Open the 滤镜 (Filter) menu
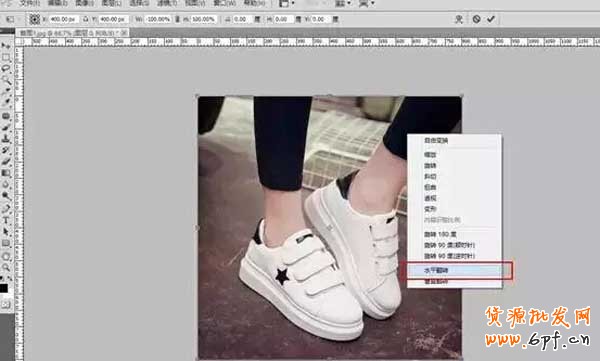The image size is (600, 361). point(167,3)
